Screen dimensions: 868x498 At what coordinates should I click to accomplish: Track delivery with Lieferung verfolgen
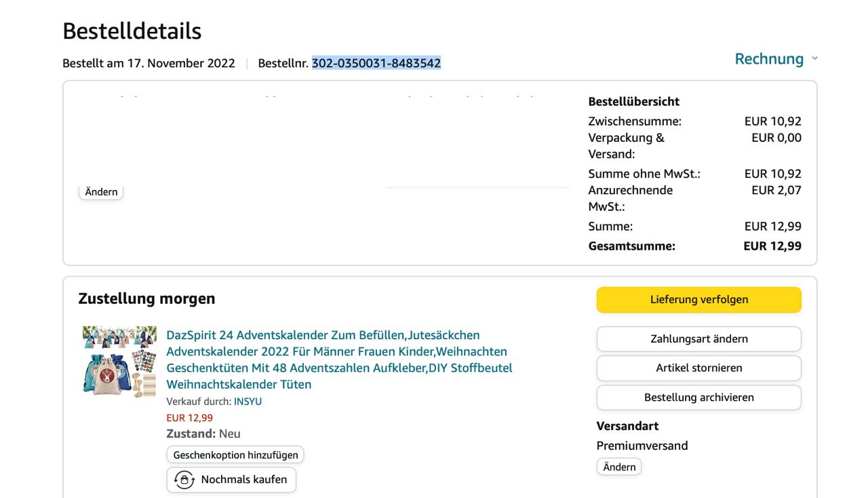click(698, 299)
